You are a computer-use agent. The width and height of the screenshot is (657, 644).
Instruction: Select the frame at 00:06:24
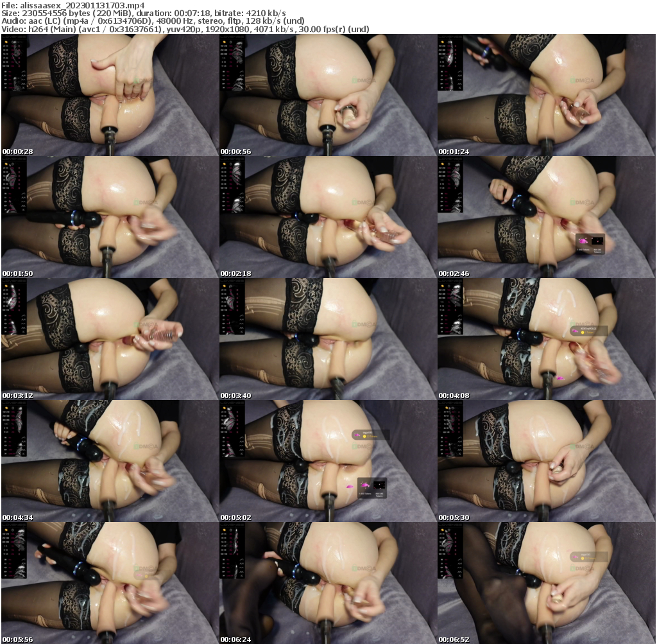pos(328,583)
